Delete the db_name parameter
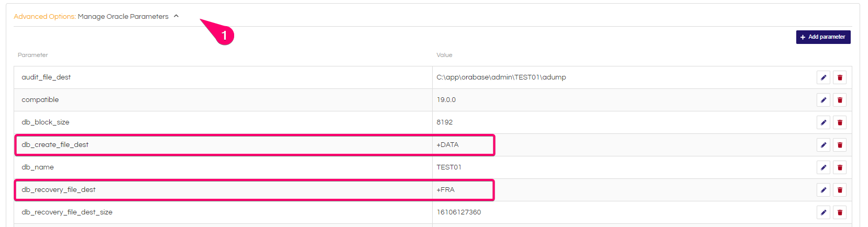This screenshot has width=868, height=227. pyautogui.click(x=840, y=167)
